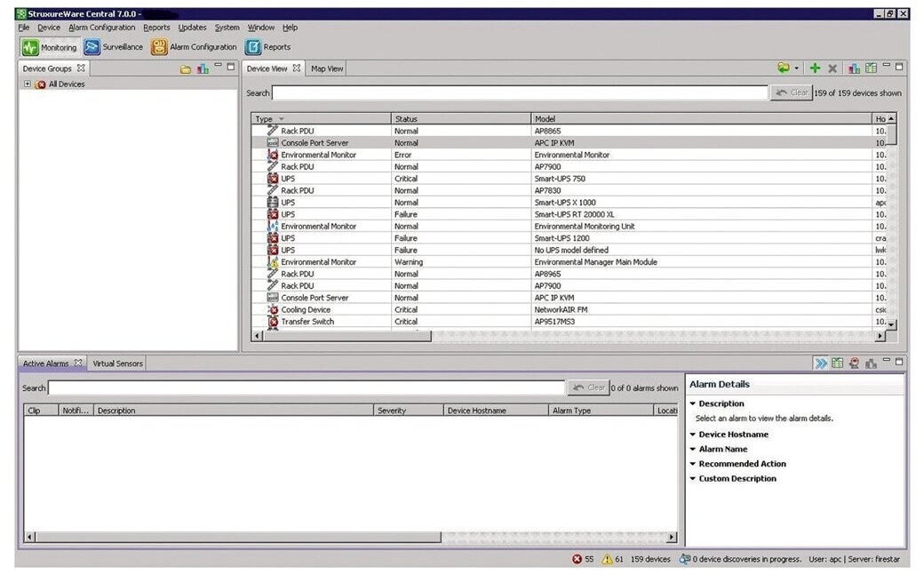Open the Updates menu
Viewport: 924px width, 575px height.
coord(192,28)
